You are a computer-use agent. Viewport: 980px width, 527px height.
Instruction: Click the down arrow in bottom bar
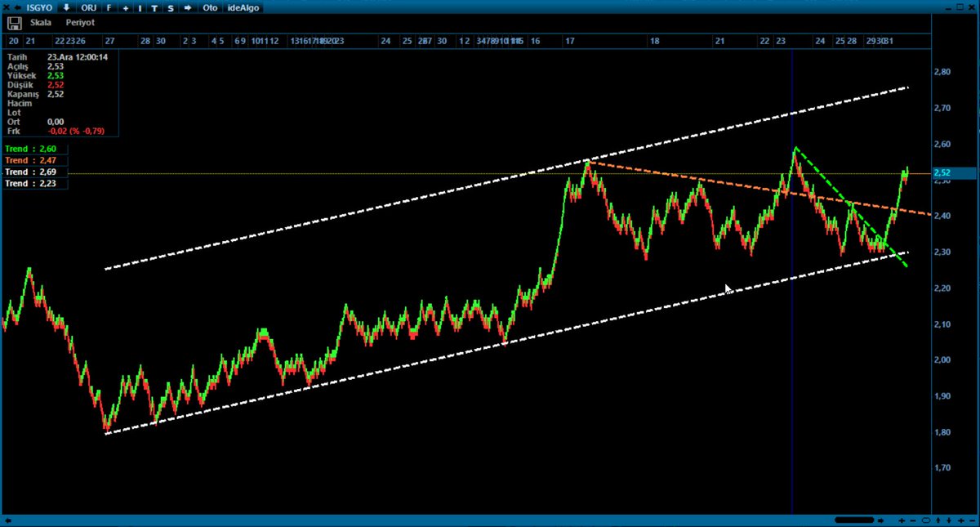(x=948, y=520)
